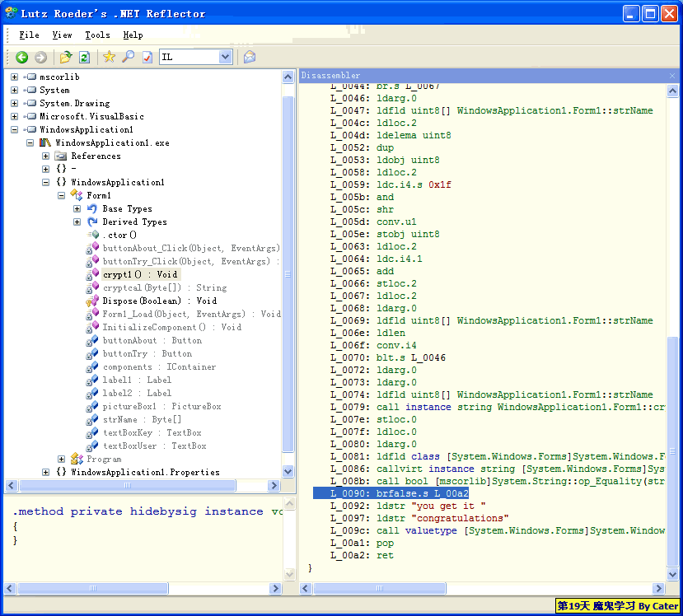Viewport: 683px width, 616px height.
Task: Click the Refresh toolbar icon
Action: 85,57
